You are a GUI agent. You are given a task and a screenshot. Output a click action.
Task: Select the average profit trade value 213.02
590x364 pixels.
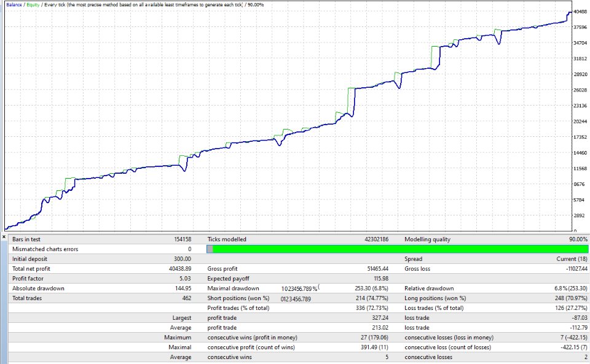380,328
